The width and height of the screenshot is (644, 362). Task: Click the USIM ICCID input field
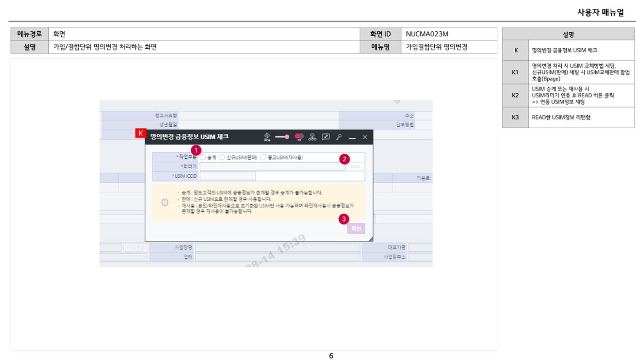tap(228, 176)
